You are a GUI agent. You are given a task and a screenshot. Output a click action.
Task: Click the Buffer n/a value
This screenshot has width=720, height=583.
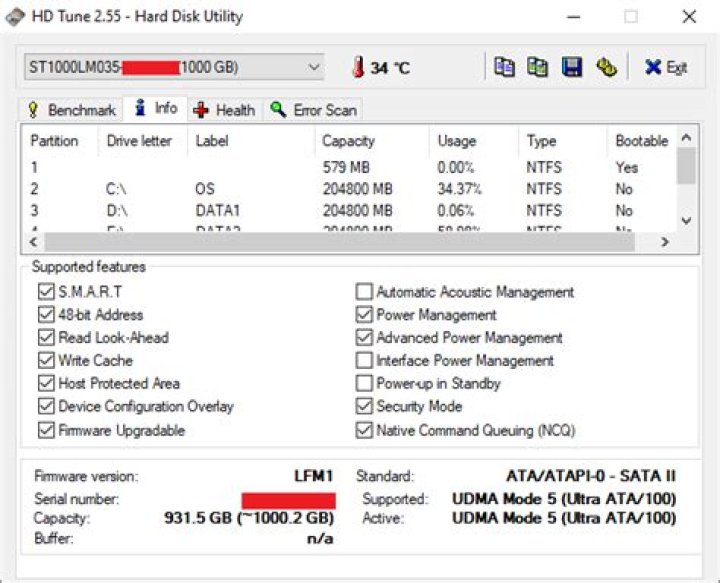pos(320,538)
